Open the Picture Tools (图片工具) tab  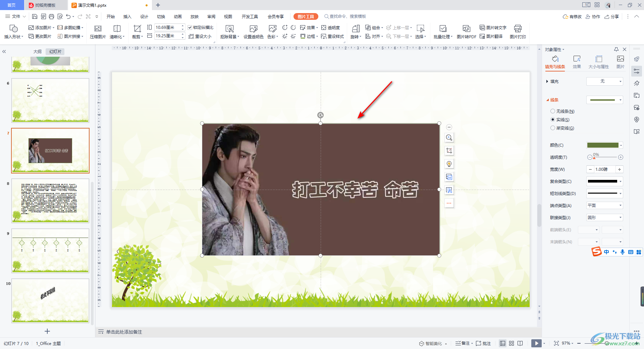pyautogui.click(x=306, y=16)
